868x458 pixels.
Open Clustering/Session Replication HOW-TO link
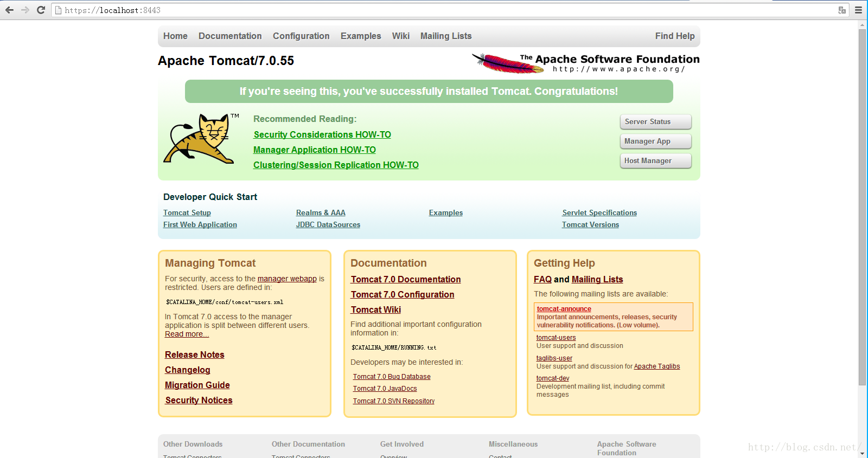pyautogui.click(x=336, y=165)
